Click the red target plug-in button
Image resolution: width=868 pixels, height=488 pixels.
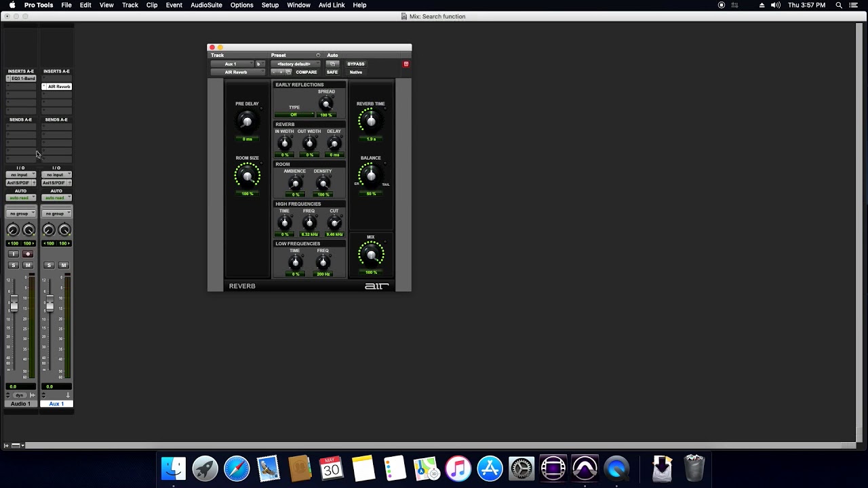coord(406,64)
